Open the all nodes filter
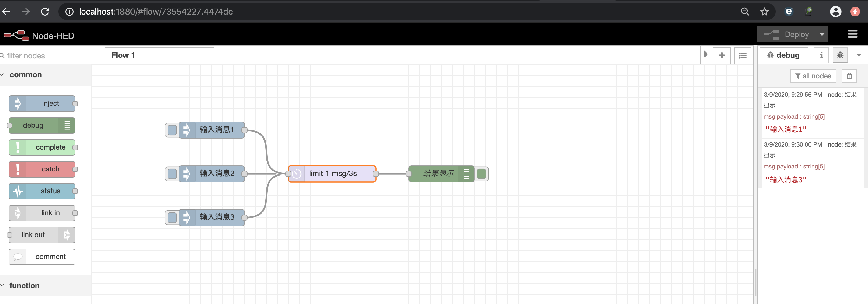 [x=813, y=76]
